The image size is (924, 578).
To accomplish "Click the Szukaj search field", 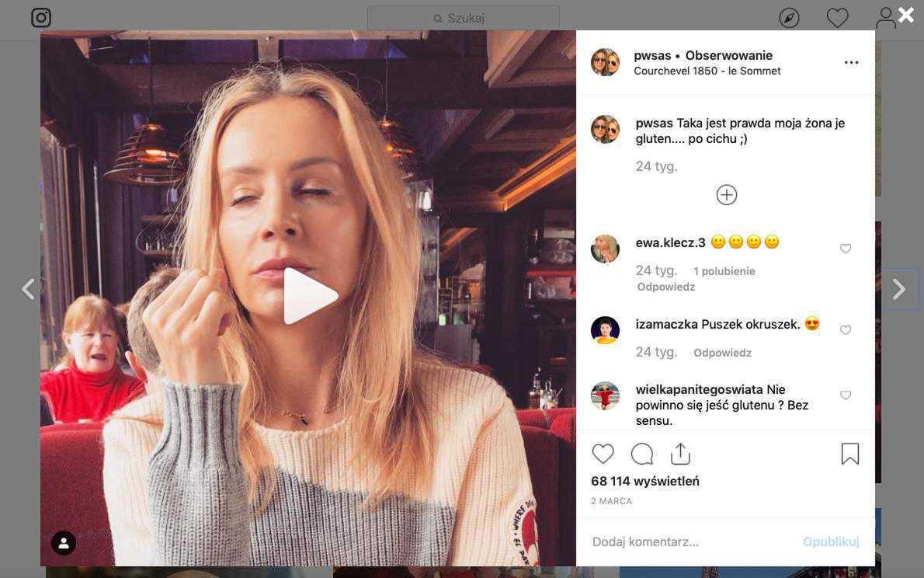I will point(464,19).
